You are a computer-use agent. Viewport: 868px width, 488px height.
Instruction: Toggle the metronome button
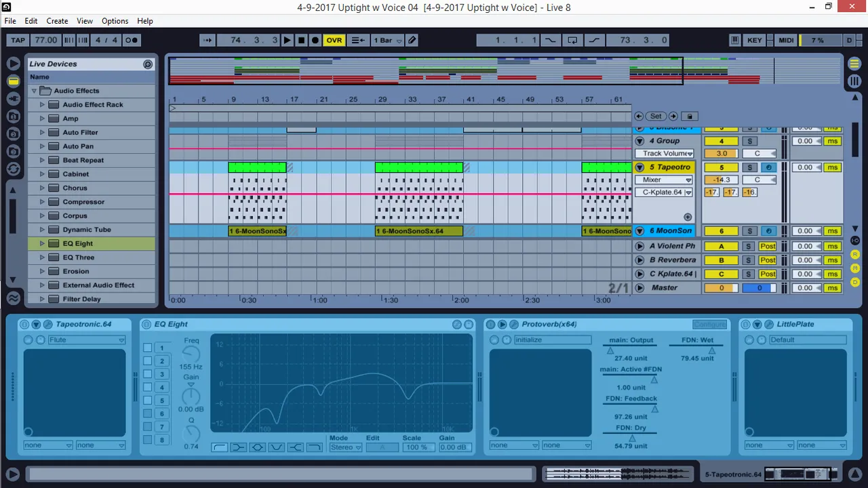click(132, 40)
